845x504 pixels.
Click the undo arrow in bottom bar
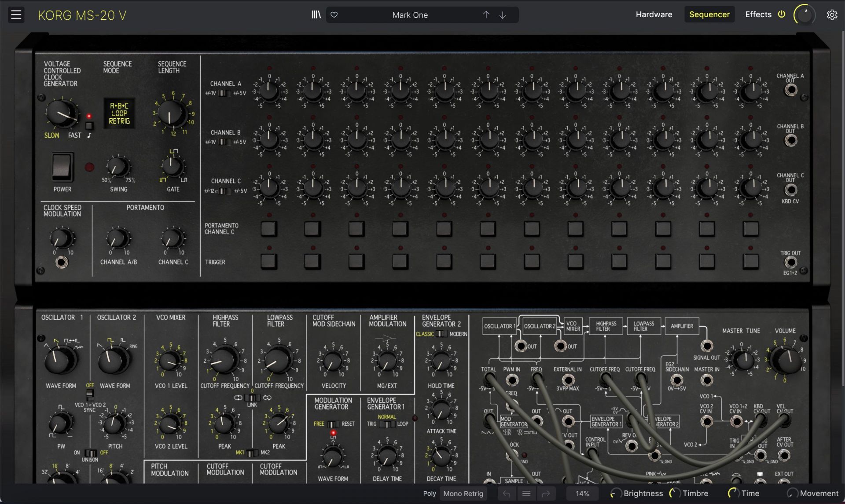pos(507,493)
